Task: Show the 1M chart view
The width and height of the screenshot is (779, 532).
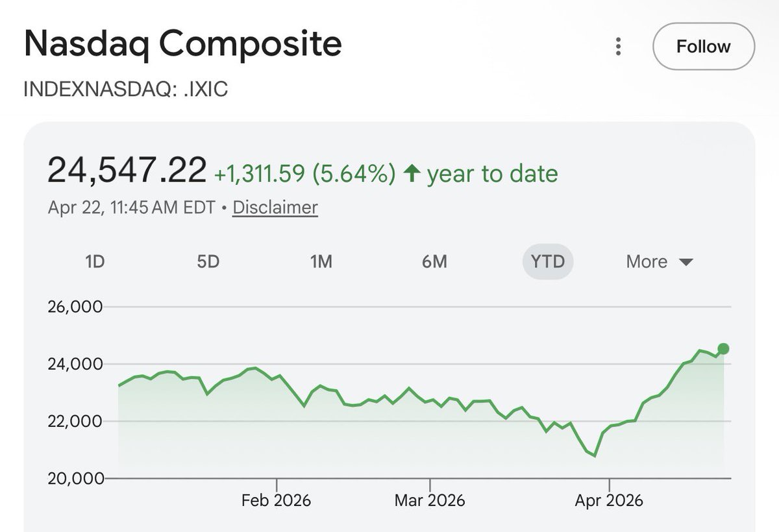Action: (321, 261)
